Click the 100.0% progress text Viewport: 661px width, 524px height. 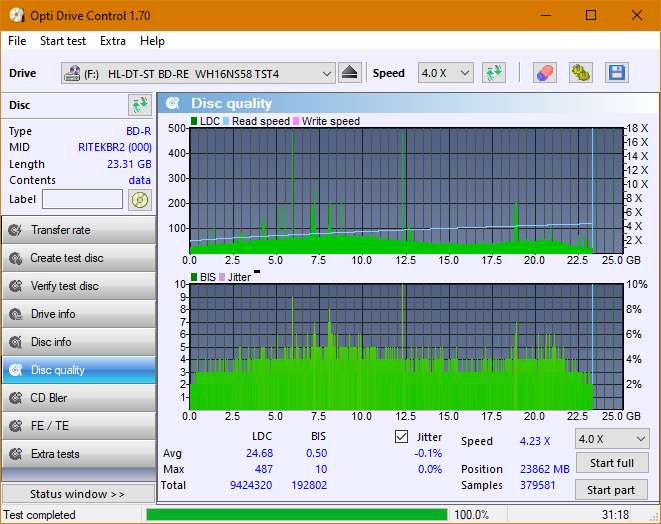[471, 515]
